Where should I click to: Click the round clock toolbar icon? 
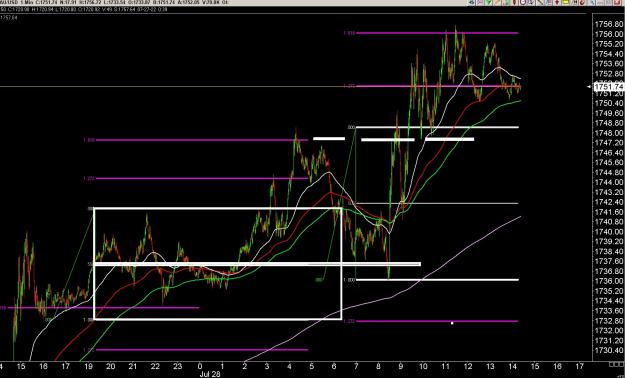pos(523,2)
